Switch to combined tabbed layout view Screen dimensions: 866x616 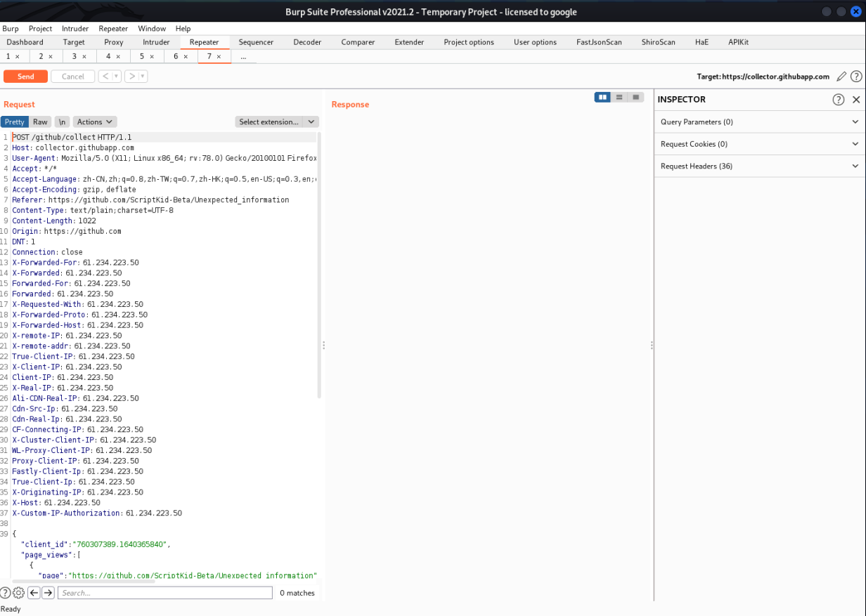636,97
